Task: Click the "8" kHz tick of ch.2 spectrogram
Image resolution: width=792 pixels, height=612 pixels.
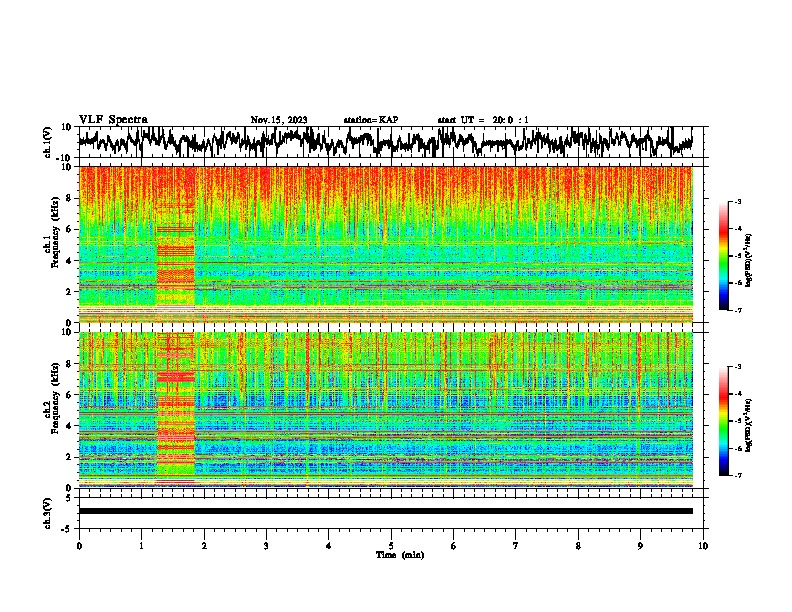Action: coord(69,364)
